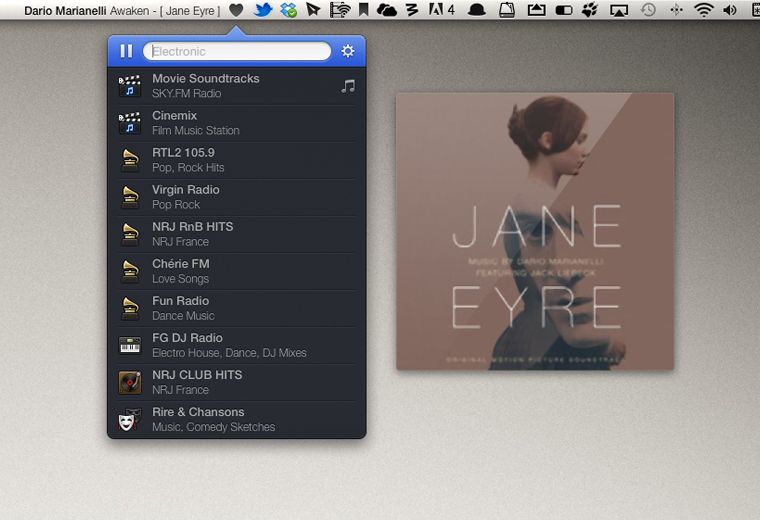Click the bookmark menu bar icon
This screenshot has height=520, width=760.
(x=364, y=10)
